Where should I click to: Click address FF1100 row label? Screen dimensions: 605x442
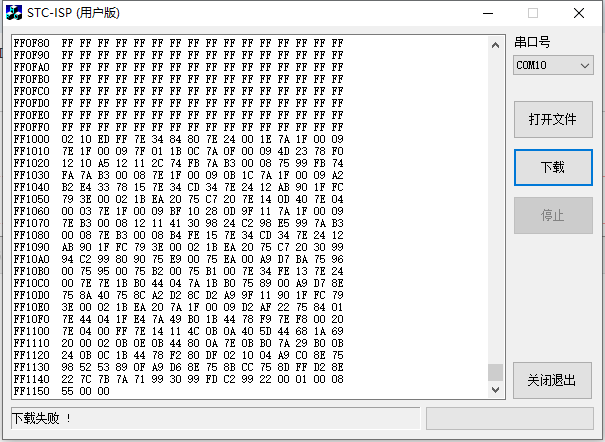[x=32, y=331]
